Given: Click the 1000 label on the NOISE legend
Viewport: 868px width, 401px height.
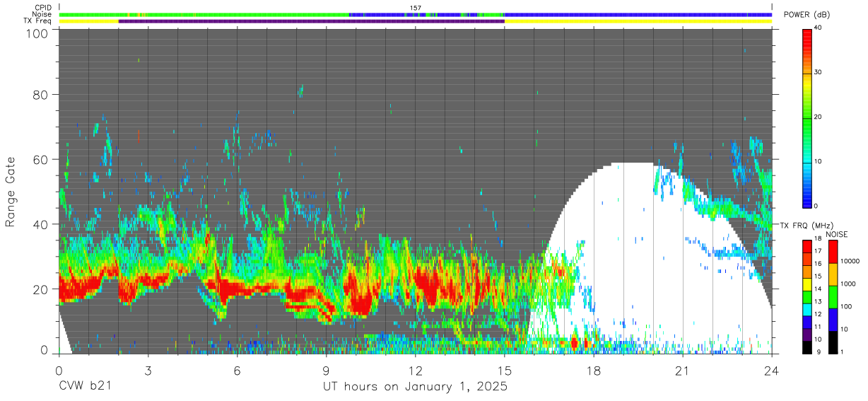Looking at the screenshot, I should (848, 284).
